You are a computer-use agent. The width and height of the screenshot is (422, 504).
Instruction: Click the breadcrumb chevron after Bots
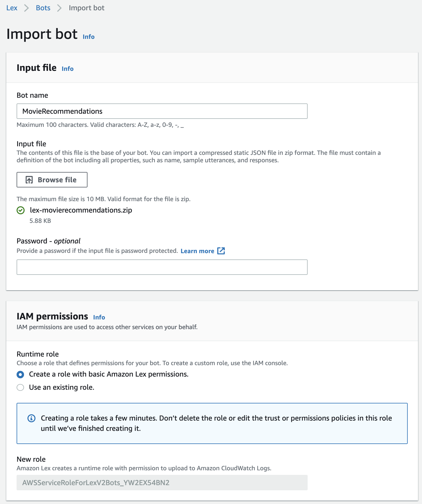pos(59,8)
